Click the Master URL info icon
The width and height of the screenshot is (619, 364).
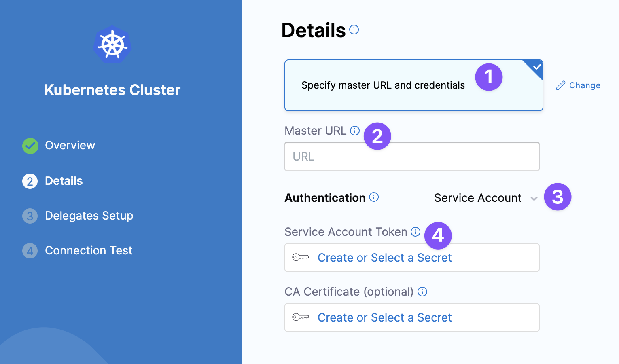click(x=355, y=131)
